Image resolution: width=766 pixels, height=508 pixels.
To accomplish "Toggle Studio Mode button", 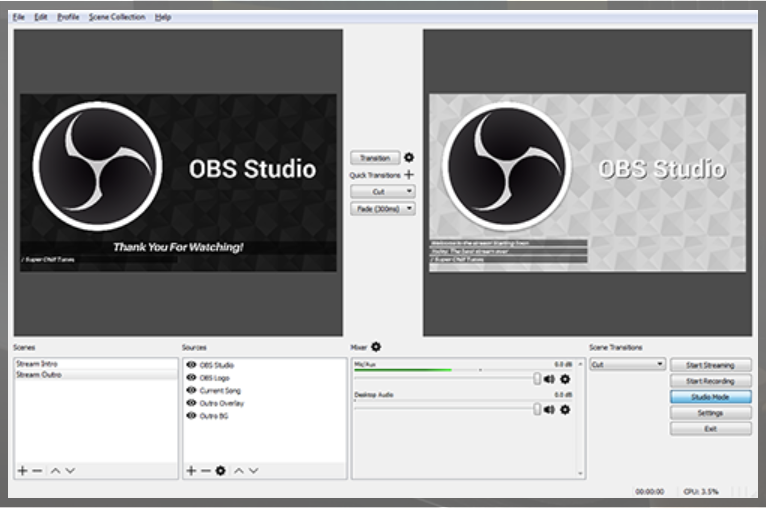I will (710, 397).
